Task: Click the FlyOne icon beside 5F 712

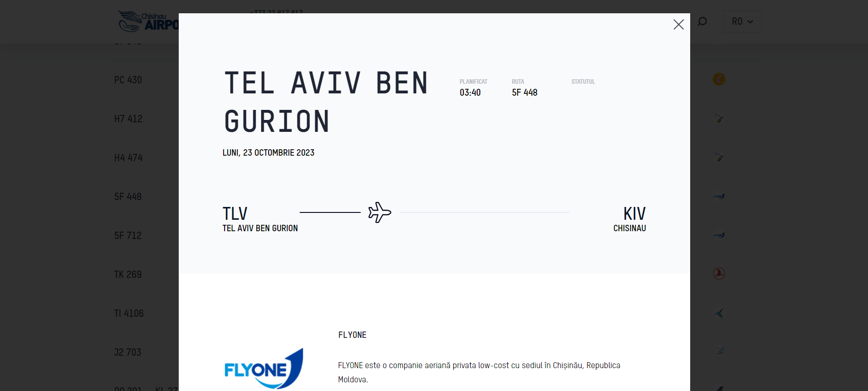Action: click(x=719, y=235)
